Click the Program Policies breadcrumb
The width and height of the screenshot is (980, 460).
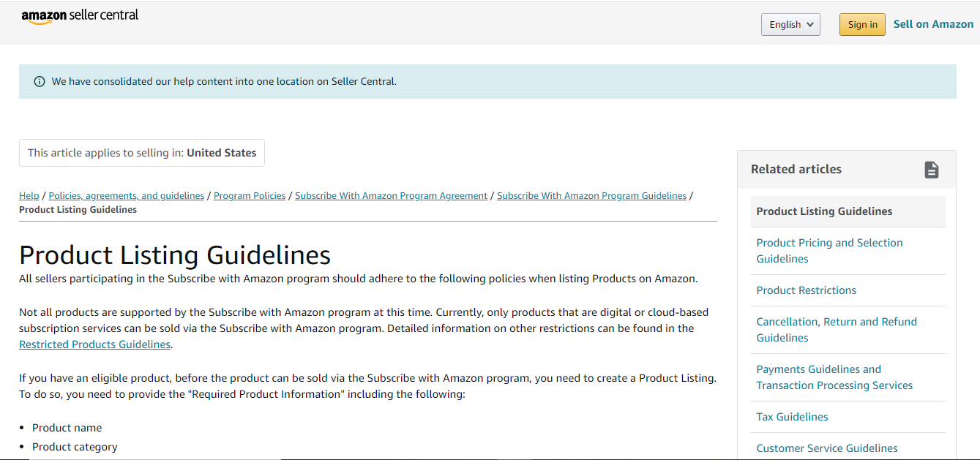tap(250, 195)
